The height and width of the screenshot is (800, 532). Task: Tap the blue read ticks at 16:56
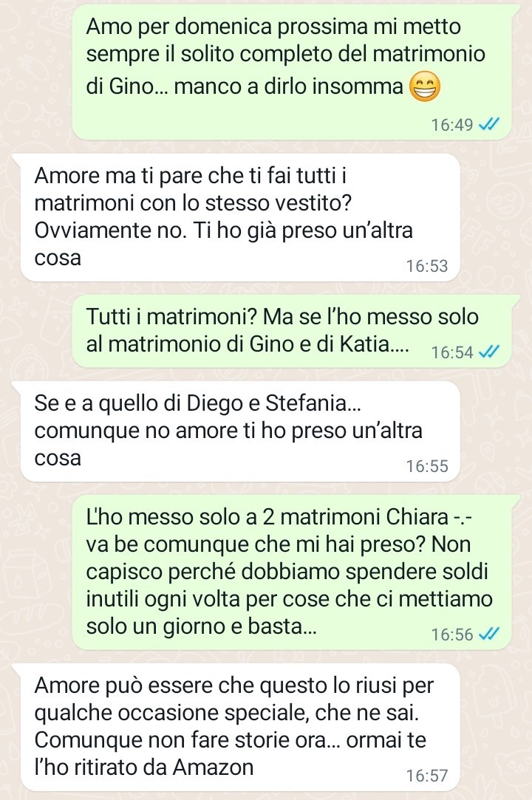pos(488,635)
